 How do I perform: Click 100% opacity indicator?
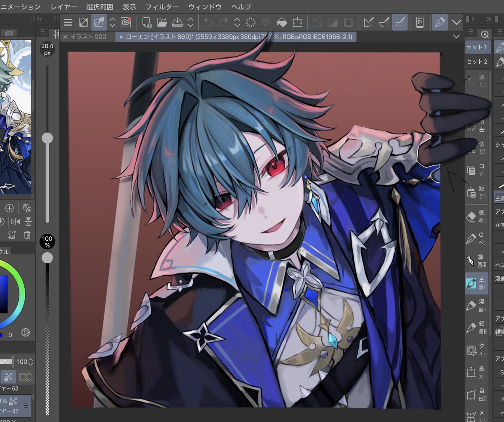[47, 242]
